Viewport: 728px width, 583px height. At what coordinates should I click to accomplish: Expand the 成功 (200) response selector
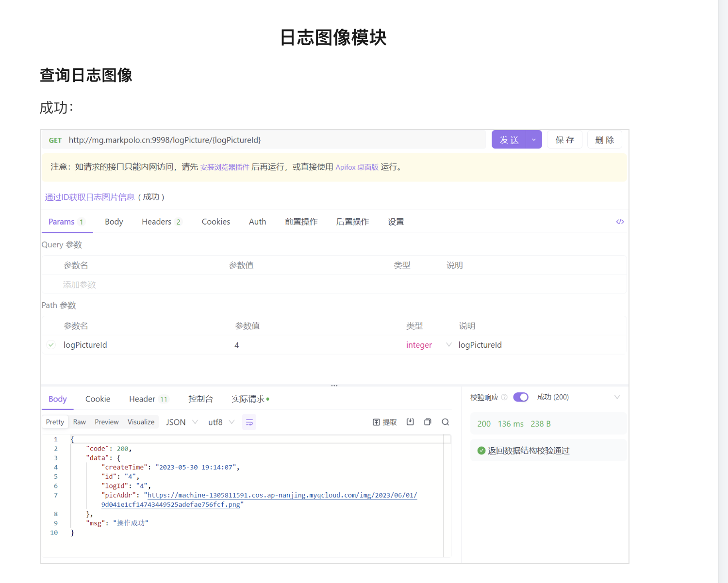617,397
